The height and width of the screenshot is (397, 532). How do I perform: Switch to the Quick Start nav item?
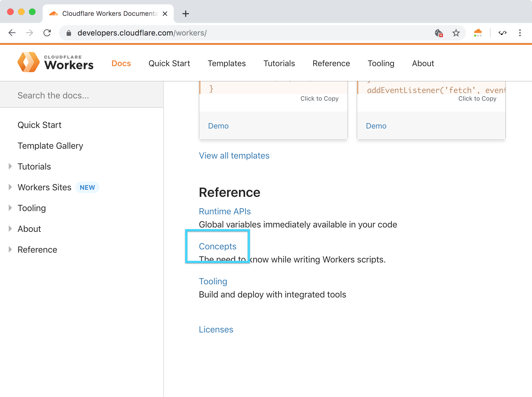[x=169, y=63]
